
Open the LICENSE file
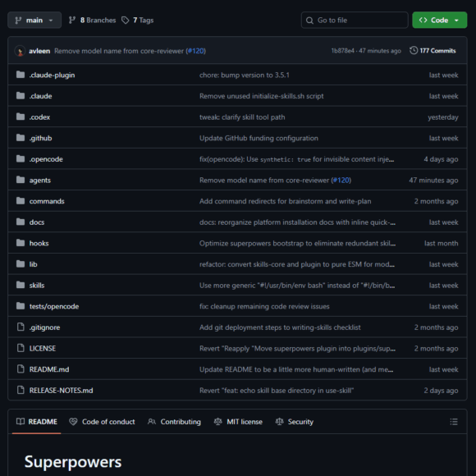tap(43, 348)
